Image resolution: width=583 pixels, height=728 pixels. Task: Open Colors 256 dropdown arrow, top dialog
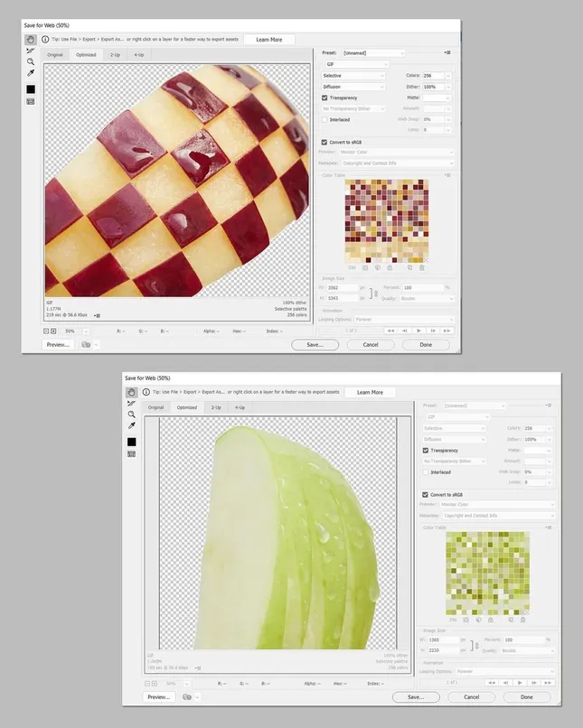coord(448,76)
